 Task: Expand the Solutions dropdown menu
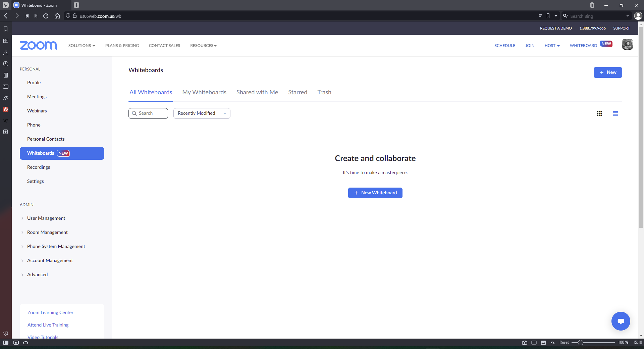click(x=82, y=46)
